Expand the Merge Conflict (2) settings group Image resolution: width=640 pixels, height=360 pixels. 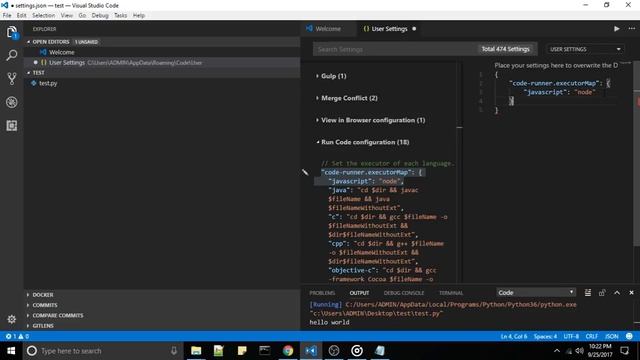click(347, 98)
